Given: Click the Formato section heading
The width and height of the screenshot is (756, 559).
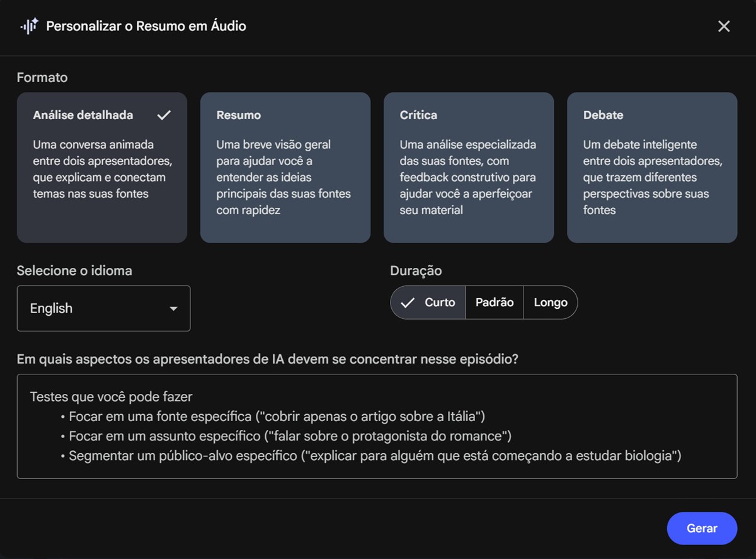Looking at the screenshot, I should pos(42,77).
